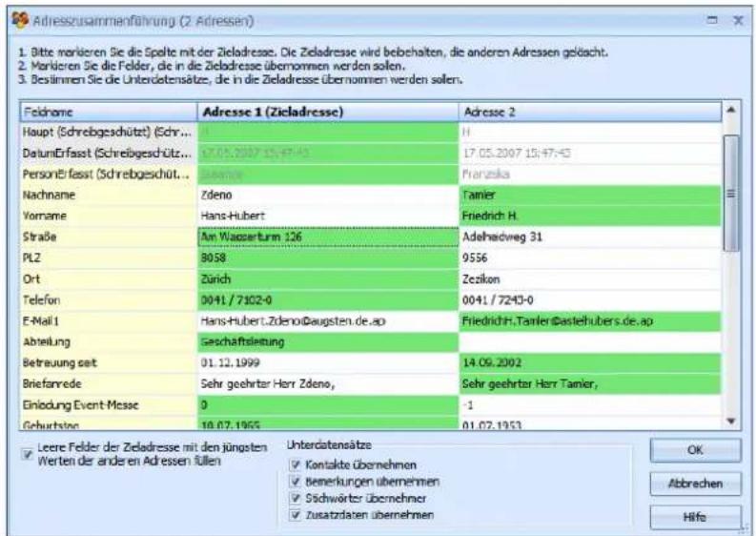This screenshot has height=536, width=756.
Task: Pick PLZ '8058' cell
Action: (328, 258)
